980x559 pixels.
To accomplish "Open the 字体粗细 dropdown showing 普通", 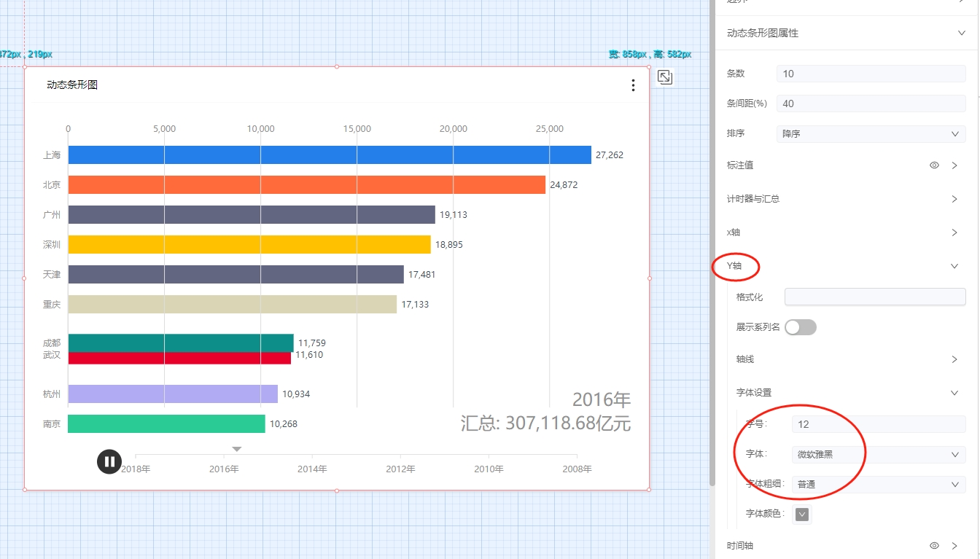I will click(x=878, y=484).
